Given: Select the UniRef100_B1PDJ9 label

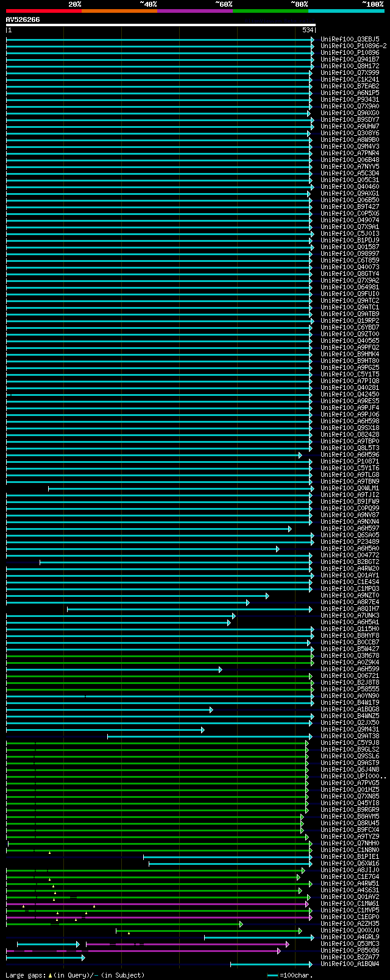Looking at the screenshot, I should coord(350,240).
